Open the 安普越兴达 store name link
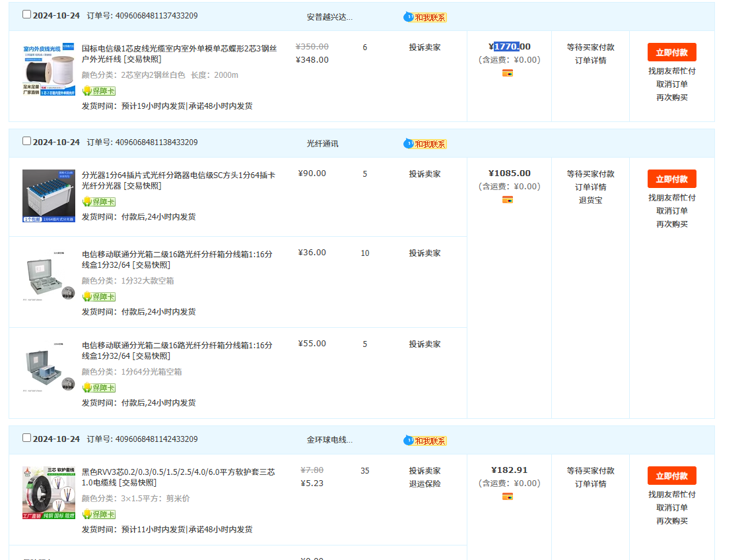Screen dimensions: 746x560 [x=329, y=17]
